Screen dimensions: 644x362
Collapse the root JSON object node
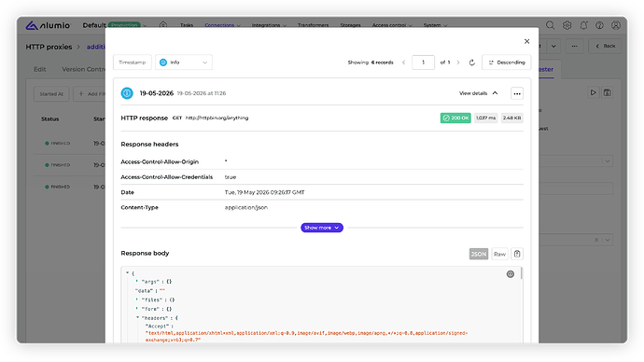click(x=127, y=273)
